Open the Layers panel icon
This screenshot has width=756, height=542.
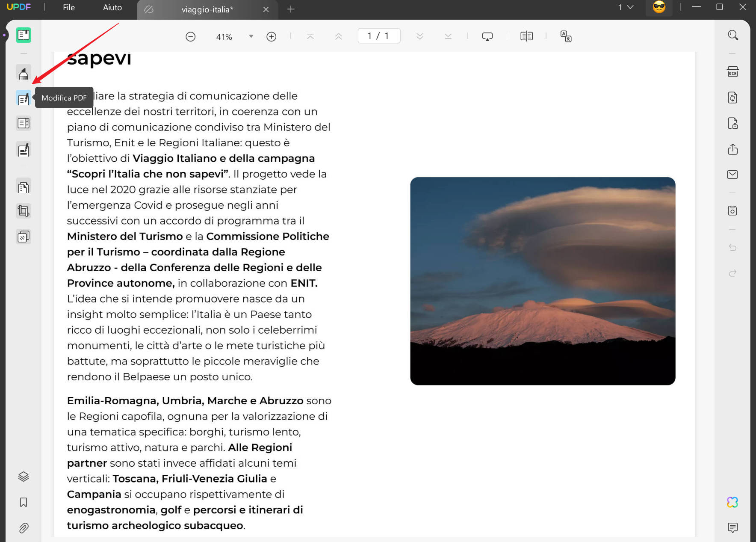point(24,477)
